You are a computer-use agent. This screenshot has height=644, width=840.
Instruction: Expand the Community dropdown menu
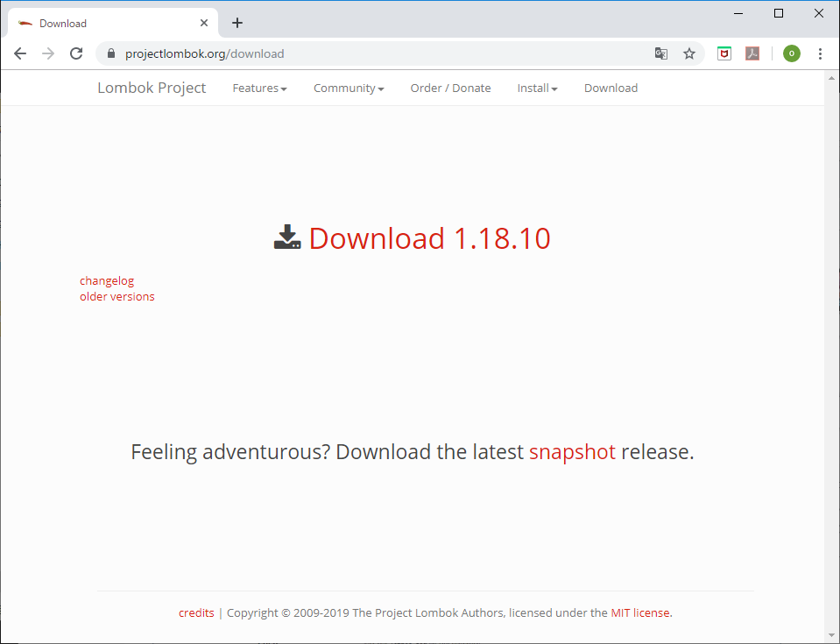click(349, 88)
